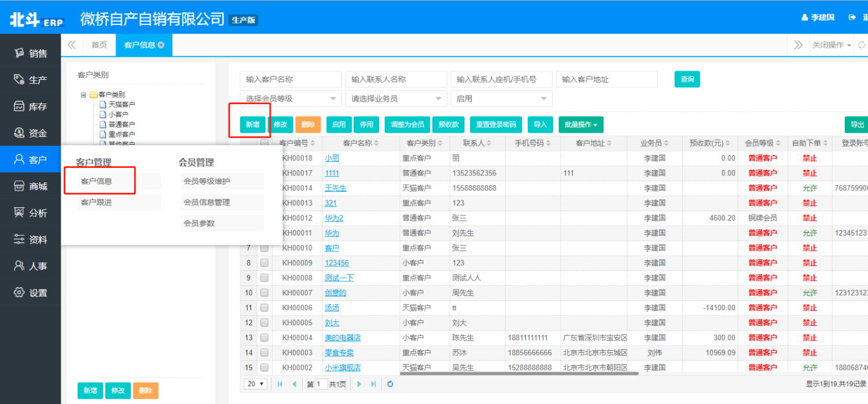This screenshot has height=404, width=868.
Task: Sort by 预收款(元) column header
Action: tap(710, 143)
